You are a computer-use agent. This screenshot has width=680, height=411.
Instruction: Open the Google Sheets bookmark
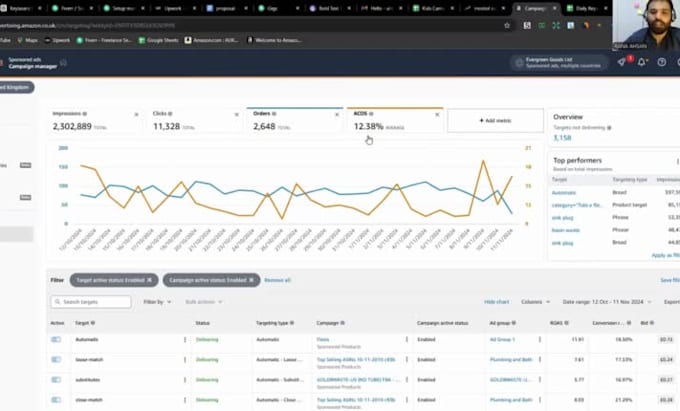[x=158, y=40]
